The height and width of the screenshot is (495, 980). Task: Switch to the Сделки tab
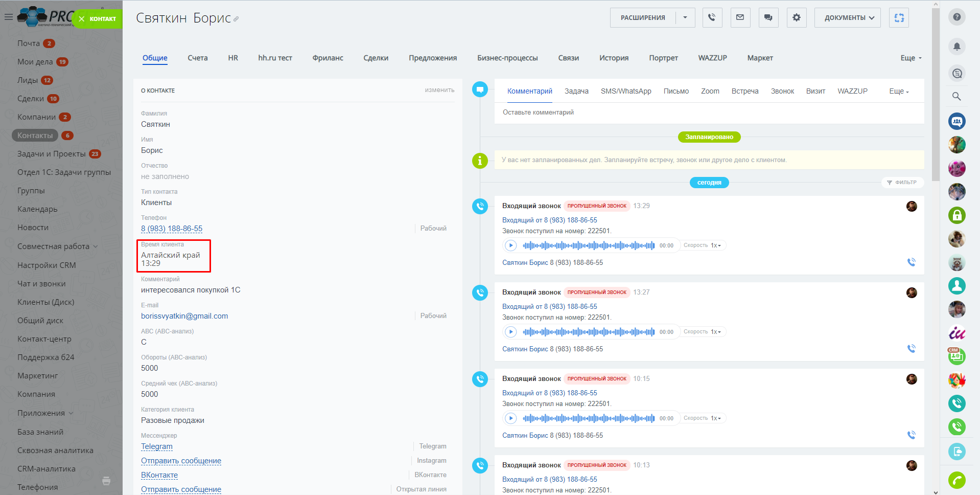coord(376,58)
